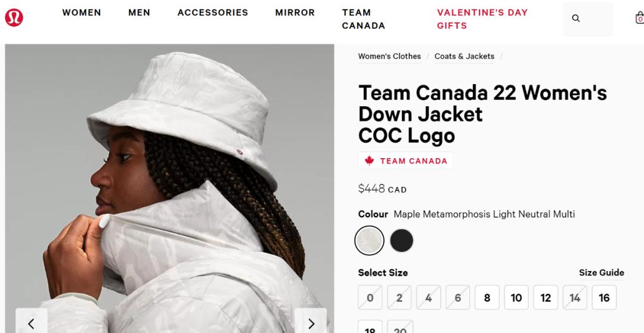Open the shopping bag icon
Screen dimensions: 644x333
click(x=639, y=18)
